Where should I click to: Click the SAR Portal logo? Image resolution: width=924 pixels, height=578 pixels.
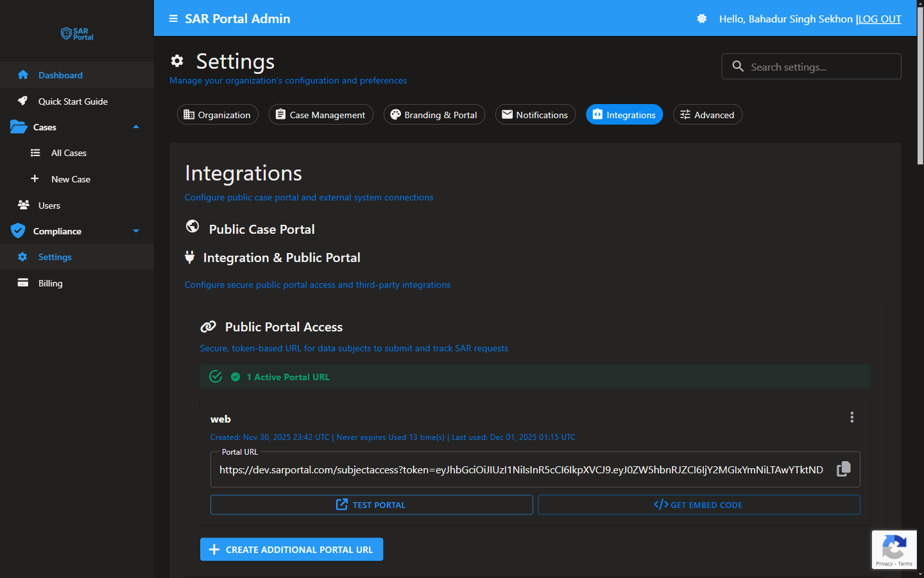pyautogui.click(x=76, y=34)
